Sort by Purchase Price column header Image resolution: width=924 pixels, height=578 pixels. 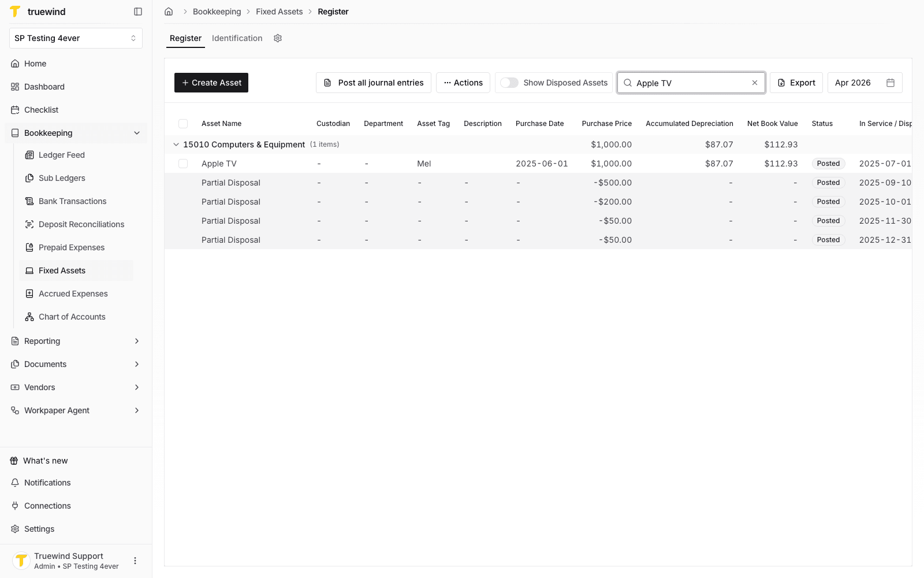(x=607, y=124)
